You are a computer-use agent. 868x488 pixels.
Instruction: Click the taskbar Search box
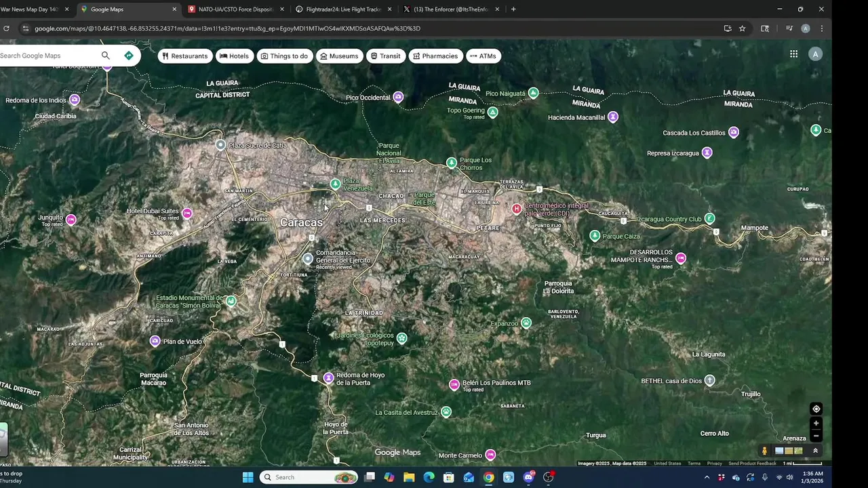pyautogui.click(x=309, y=477)
